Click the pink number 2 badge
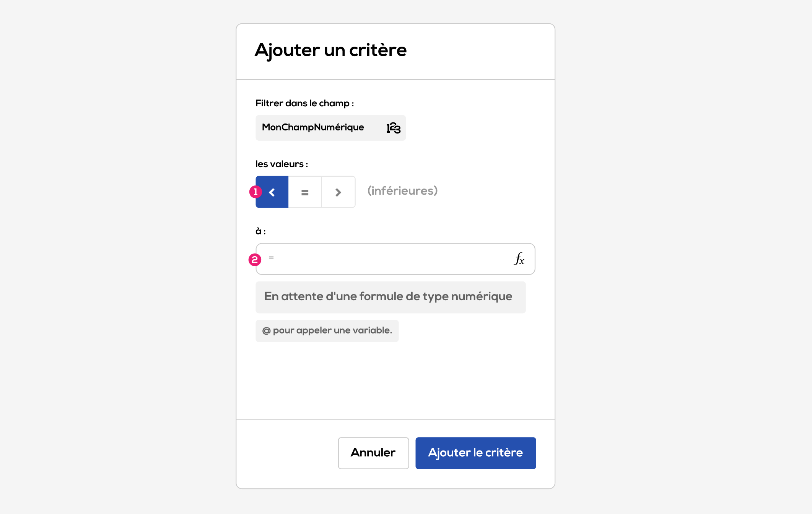Screen dimensions: 812x514 click(255, 260)
